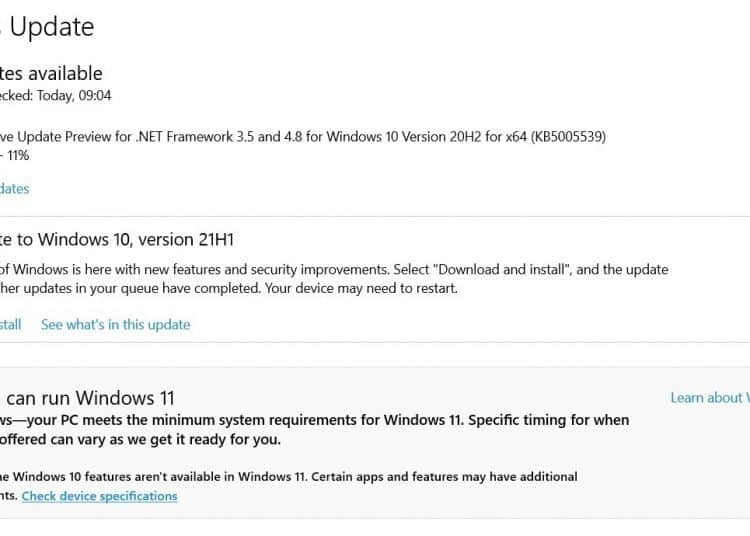
Task: Click the Windows Update page title
Action: (47, 27)
